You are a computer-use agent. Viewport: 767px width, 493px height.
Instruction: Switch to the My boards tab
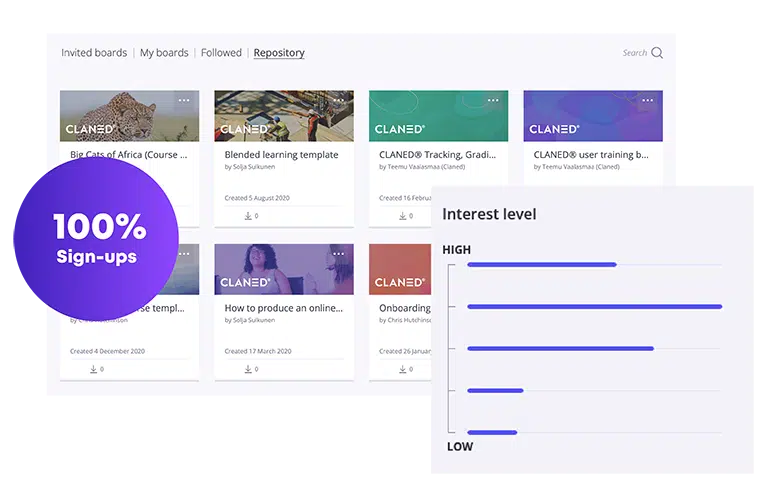point(164,53)
